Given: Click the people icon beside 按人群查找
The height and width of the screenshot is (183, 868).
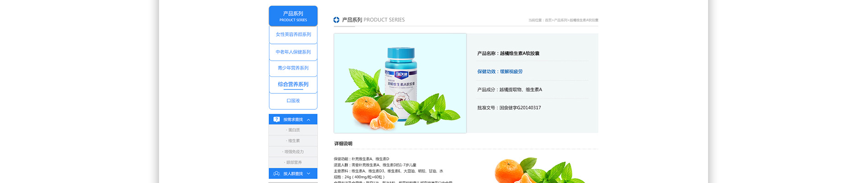Looking at the screenshot, I should (x=276, y=174).
